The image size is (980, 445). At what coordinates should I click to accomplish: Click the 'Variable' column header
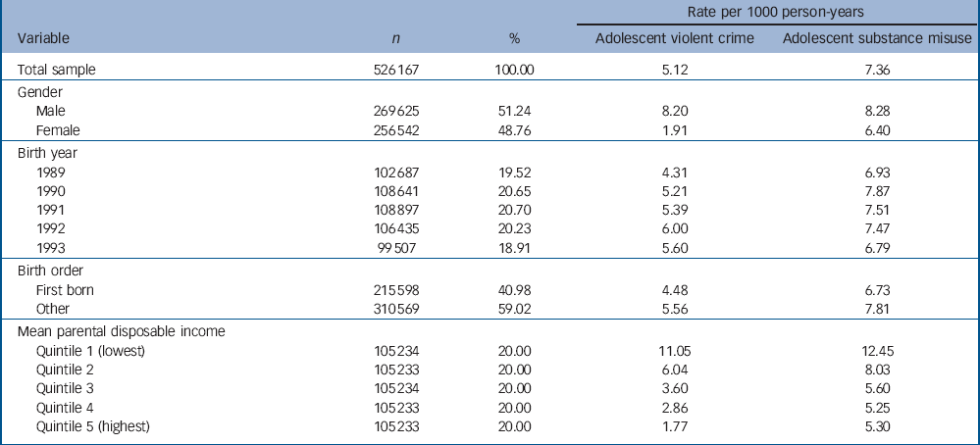42,39
